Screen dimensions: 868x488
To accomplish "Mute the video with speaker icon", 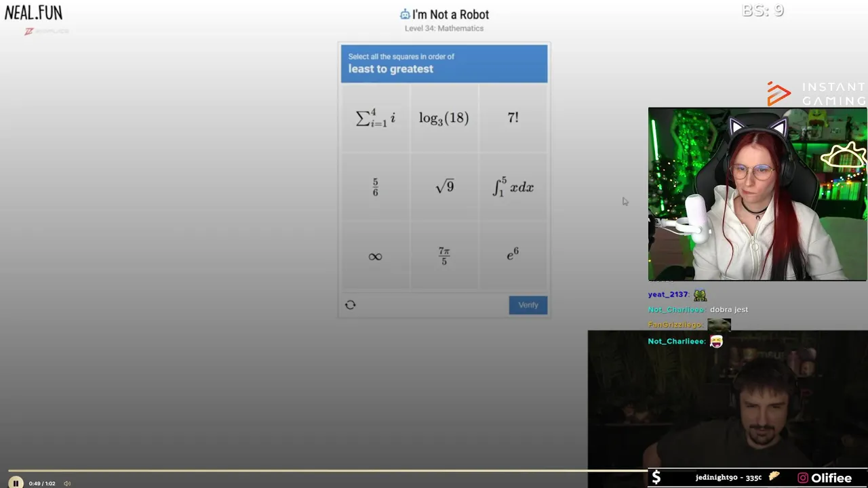I will (x=67, y=483).
